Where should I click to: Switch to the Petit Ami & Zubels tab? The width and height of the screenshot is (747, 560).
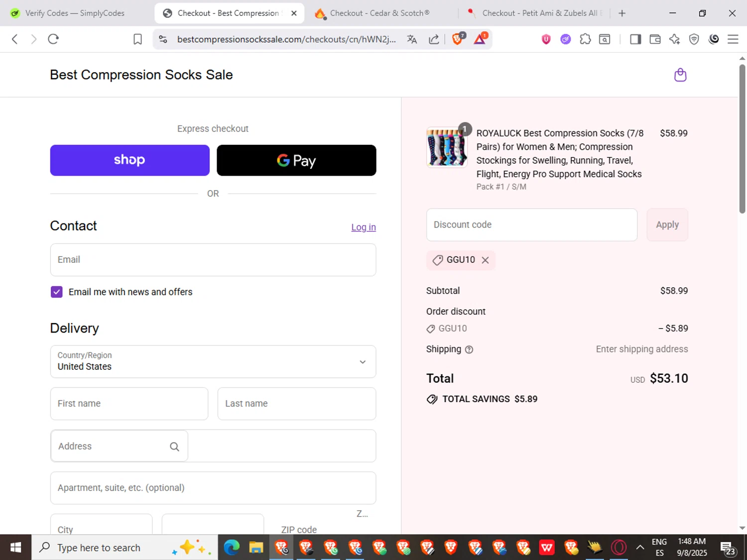point(535,13)
